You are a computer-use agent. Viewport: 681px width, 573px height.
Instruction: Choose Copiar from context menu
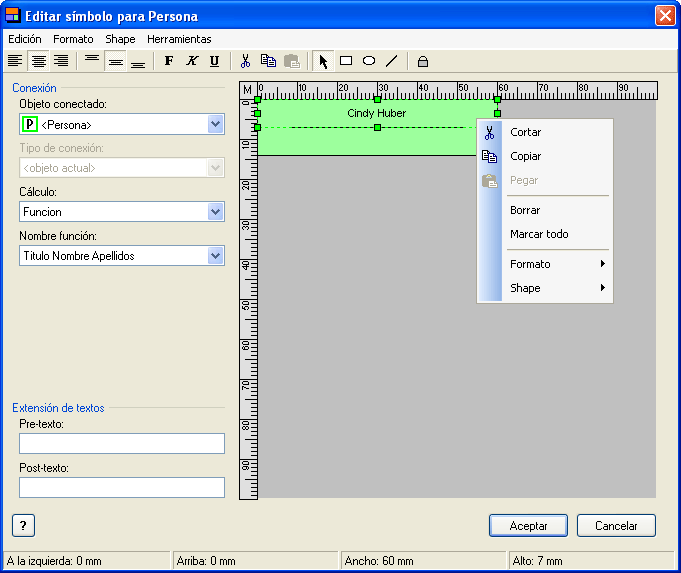[545, 156]
